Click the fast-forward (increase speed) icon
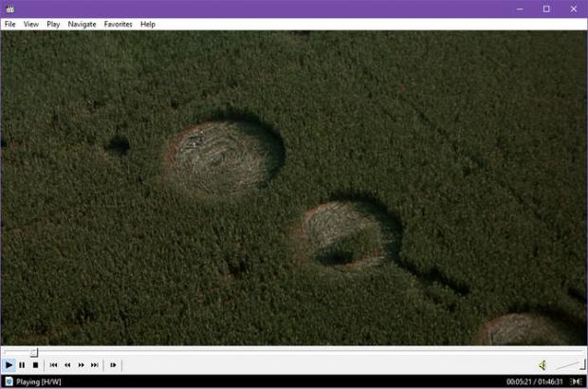 [x=81, y=364]
